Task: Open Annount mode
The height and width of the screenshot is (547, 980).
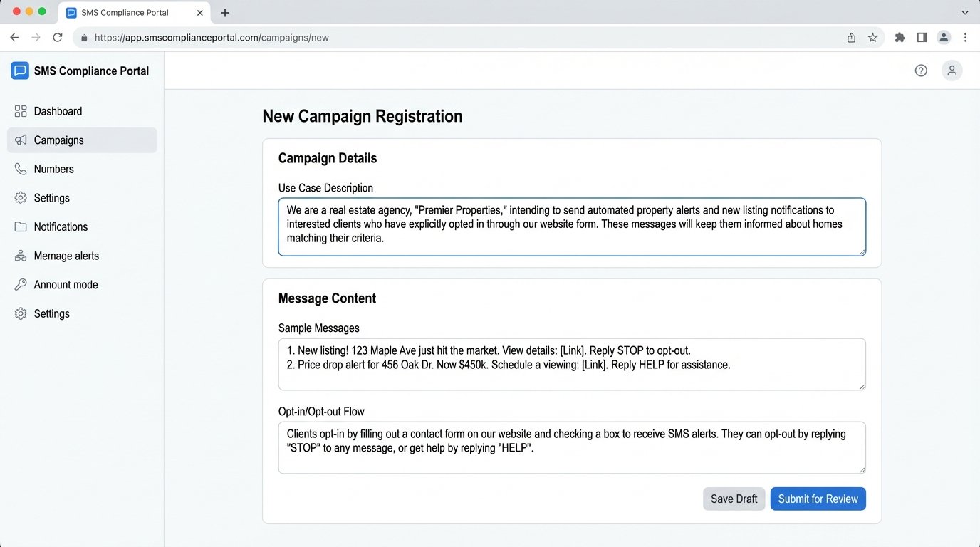Action: tap(66, 284)
